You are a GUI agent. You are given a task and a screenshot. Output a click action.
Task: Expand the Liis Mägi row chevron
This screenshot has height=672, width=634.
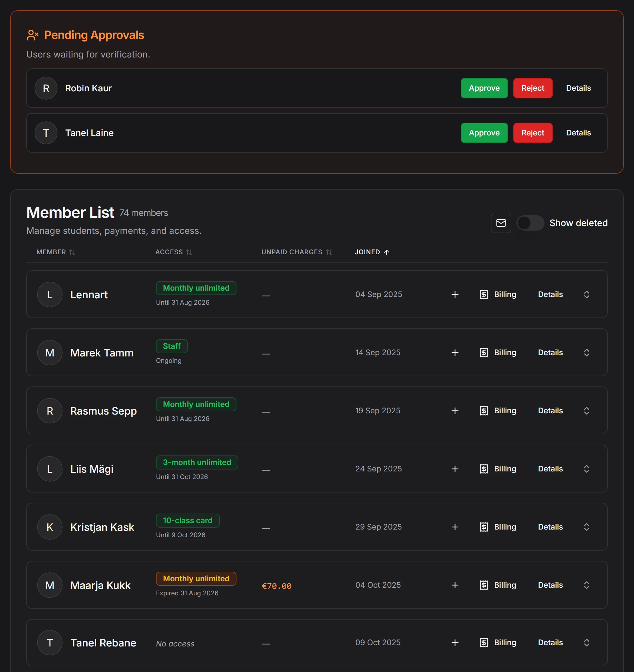[586, 469]
